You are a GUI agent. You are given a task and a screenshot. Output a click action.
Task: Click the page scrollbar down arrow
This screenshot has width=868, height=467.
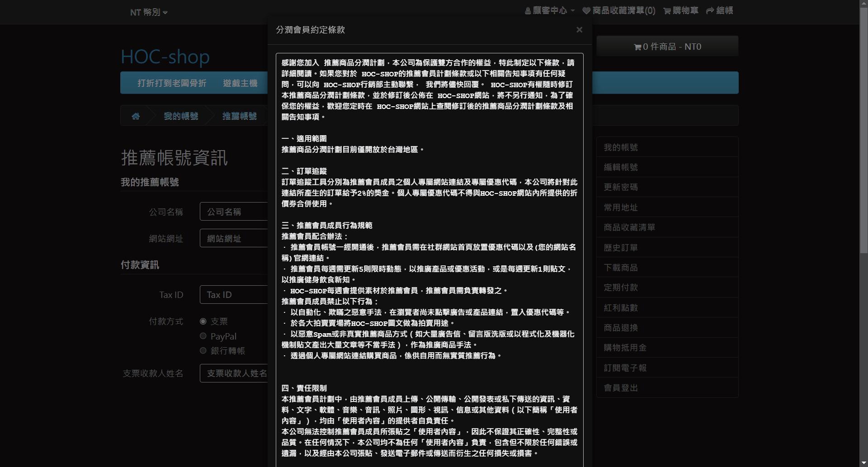pos(863,462)
